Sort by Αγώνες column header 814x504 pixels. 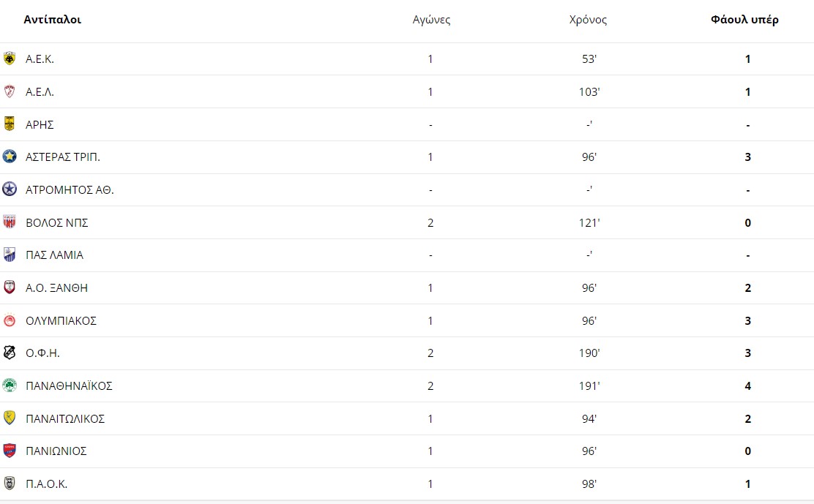click(431, 20)
